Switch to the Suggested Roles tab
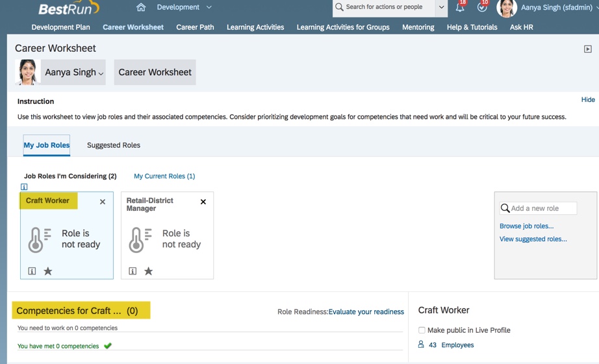599x364 pixels. pos(114,145)
